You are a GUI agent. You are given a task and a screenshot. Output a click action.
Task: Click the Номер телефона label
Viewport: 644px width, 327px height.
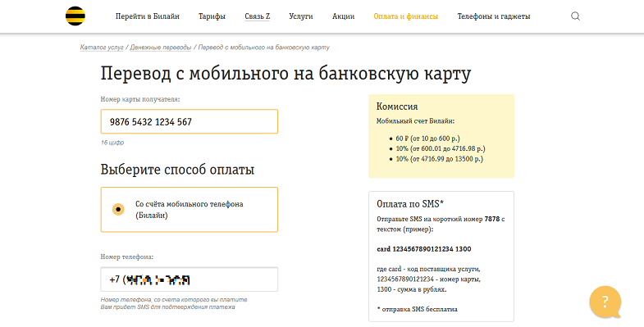coord(127,257)
